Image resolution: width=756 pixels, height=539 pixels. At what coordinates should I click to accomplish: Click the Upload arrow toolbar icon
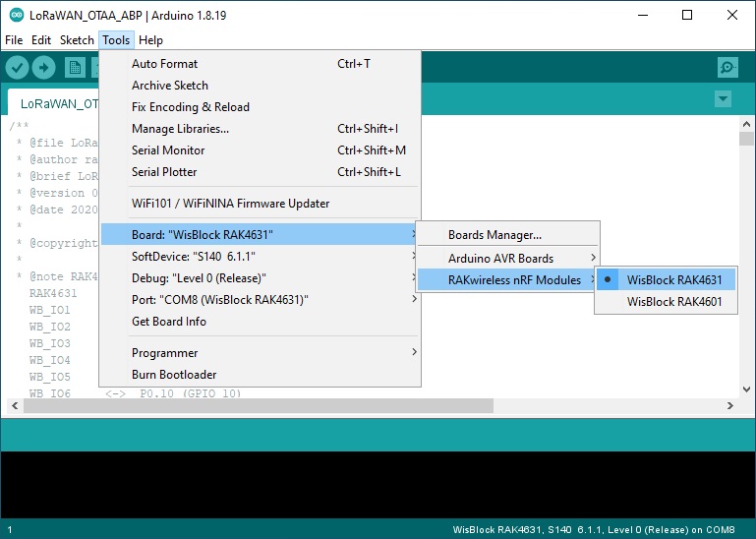[44, 68]
